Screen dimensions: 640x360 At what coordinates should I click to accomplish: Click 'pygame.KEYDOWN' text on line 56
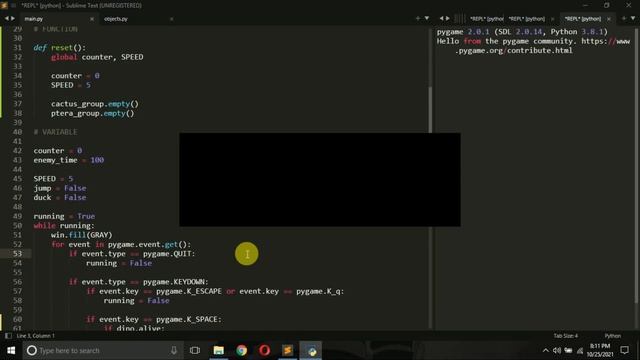[174, 282]
